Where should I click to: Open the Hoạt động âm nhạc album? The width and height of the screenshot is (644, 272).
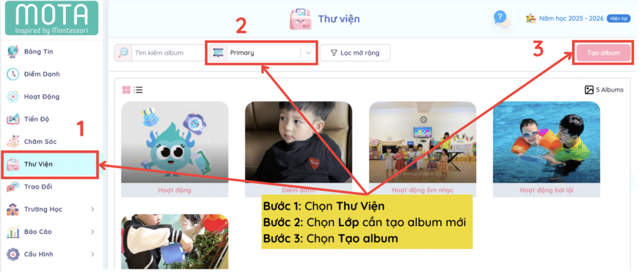pos(423,150)
